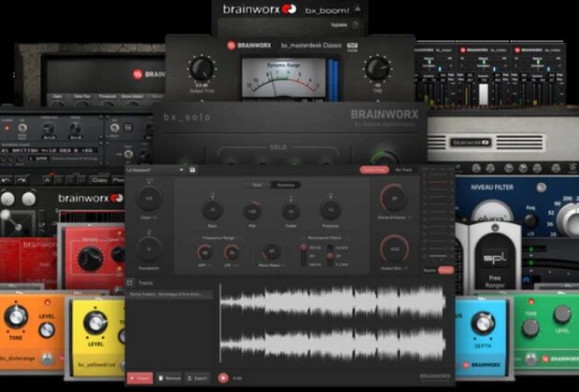Image resolution: width=579 pixels, height=392 pixels.
Task: Click the Presence knob
Action: [x=329, y=210]
